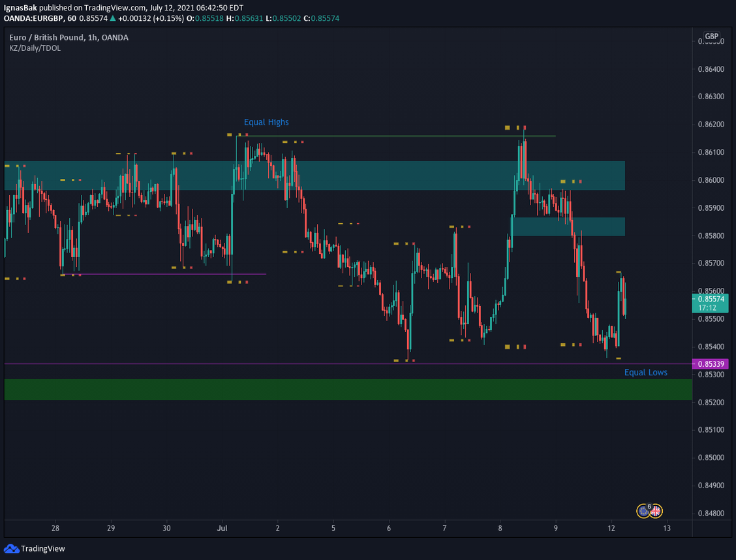Click the GBP currency badge on price axis
Viewport: 736px width, 560px height.
[712, 36]
